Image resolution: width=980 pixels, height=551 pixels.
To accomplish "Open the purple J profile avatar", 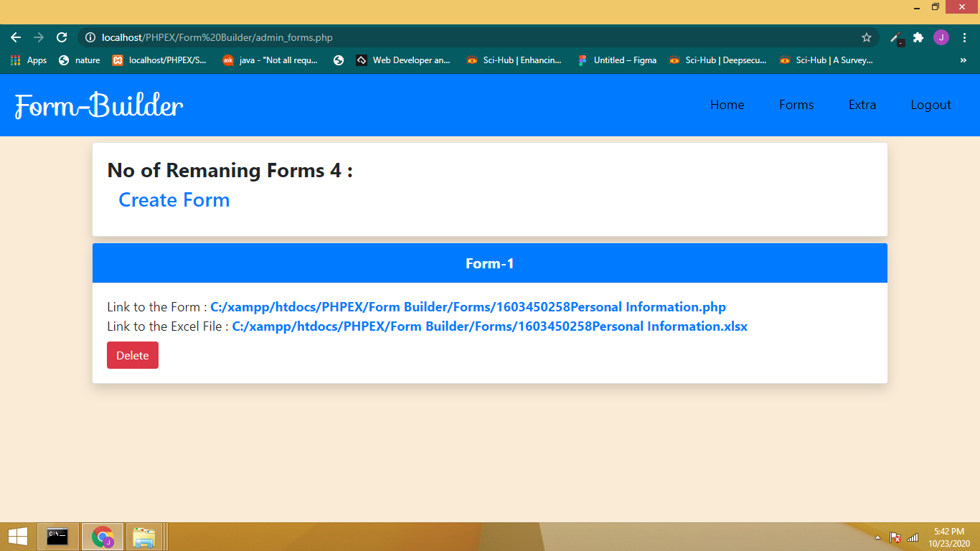I will click(x=941, y=37).
